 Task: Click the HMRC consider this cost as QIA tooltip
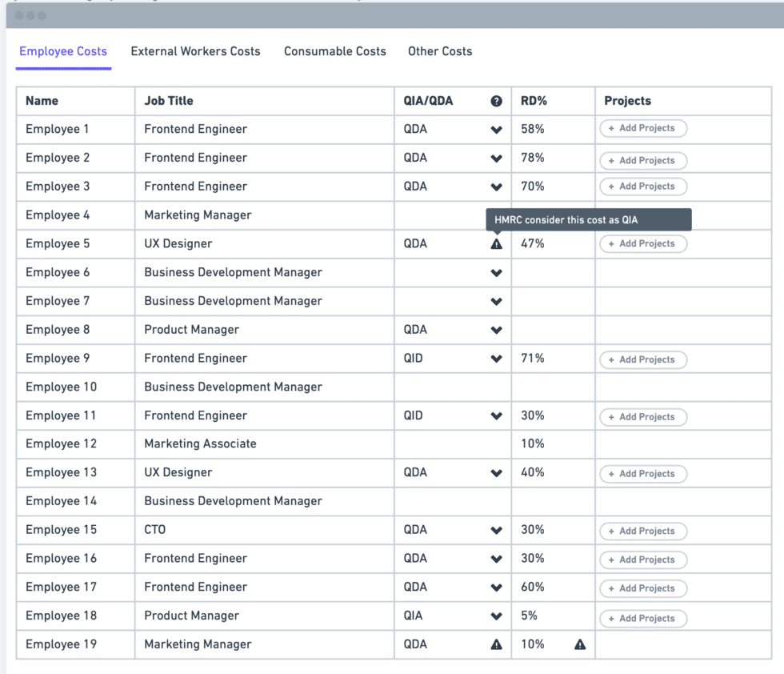(589, 219)
